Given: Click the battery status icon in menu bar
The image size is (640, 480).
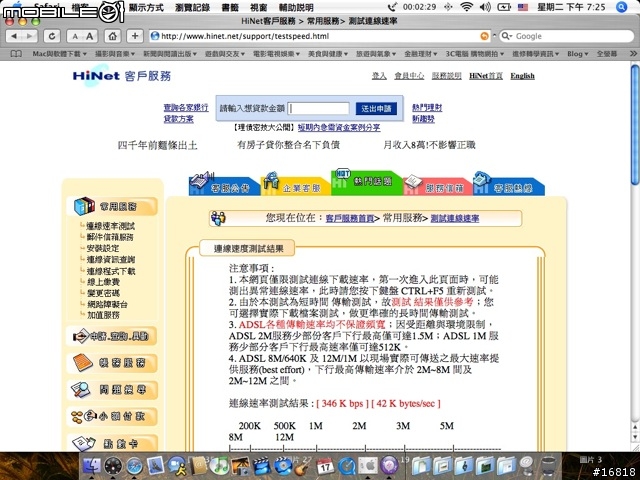Looking at the screenshot, I should point(504,7).
